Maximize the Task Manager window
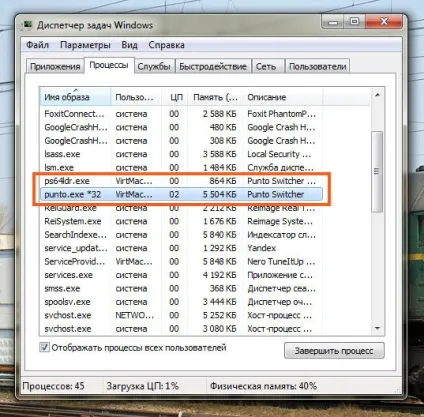This screenshot has width=424, height=417. pyautogui.click(x=354, y=22)
